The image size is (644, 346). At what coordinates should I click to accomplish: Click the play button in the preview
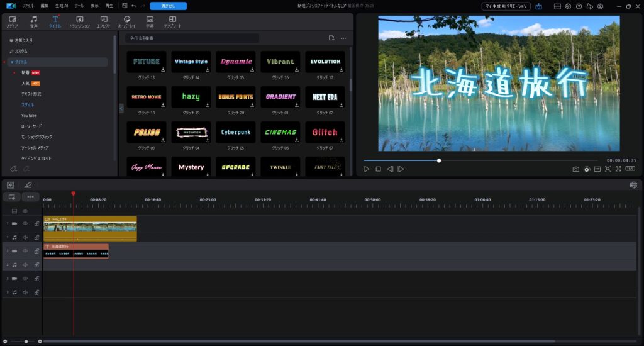[367, 169]
